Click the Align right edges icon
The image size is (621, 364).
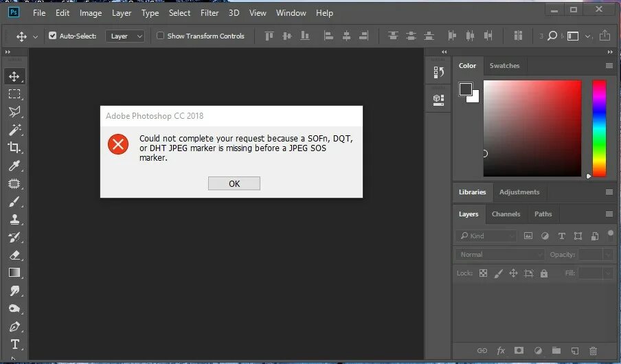(364, 36)
